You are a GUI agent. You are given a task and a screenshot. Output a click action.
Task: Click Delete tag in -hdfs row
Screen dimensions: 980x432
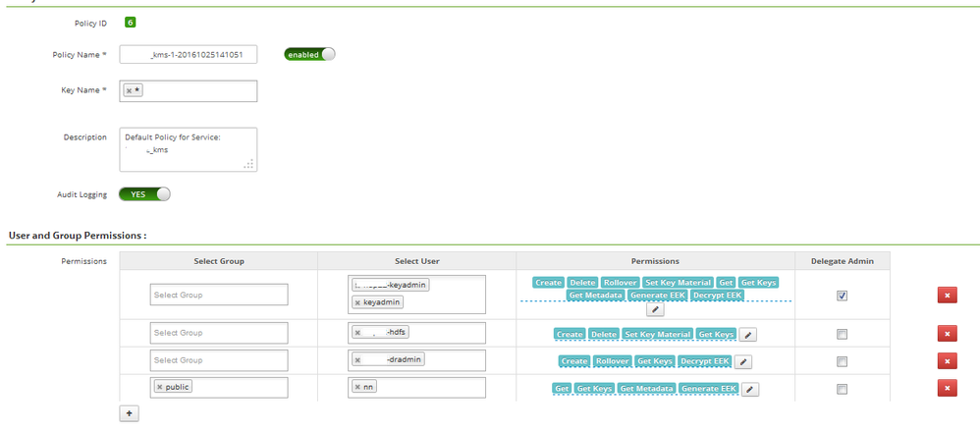click(604, 335)
